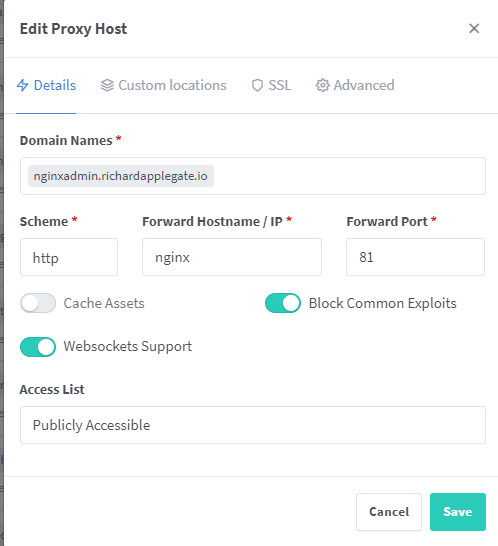The image size is (498, 546).
Task: Select the nginxadmin.richardapplegate.io domain tag
Action: point(121,176)
